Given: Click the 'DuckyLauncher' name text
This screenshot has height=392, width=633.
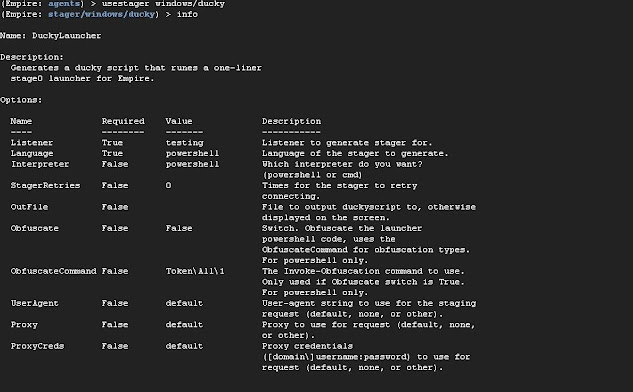Looking at the screenshot, I should click(x=67, y=36).
